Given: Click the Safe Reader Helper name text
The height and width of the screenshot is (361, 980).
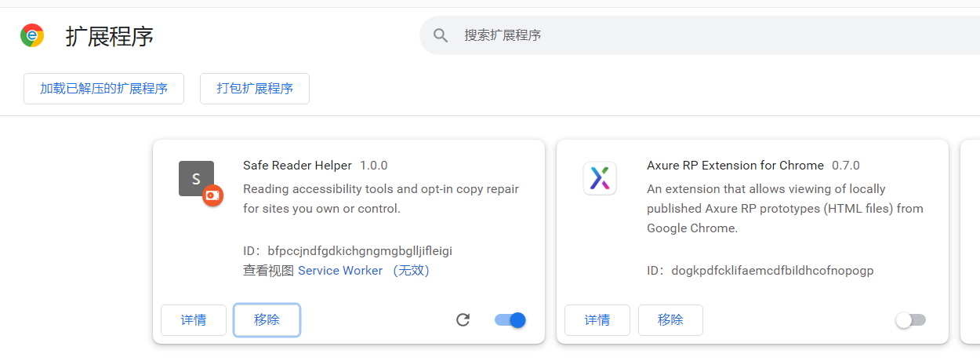Looking at the screenshot, I should coord(298,166).
